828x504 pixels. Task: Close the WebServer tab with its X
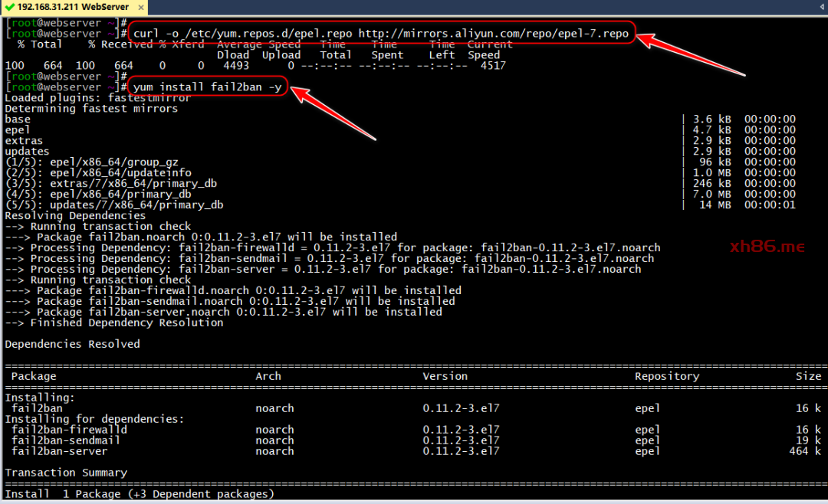pyautogui.click(x=140, y=8)
